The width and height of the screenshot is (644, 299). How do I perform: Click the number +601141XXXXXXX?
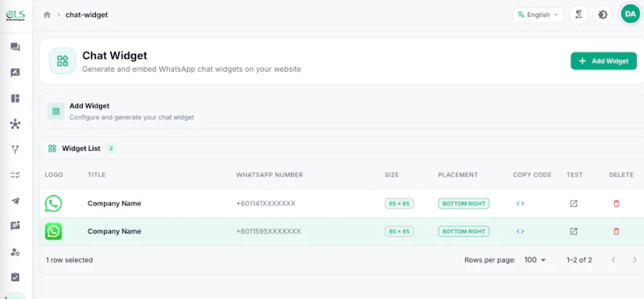pyautogui.click(x=266, y=204)
